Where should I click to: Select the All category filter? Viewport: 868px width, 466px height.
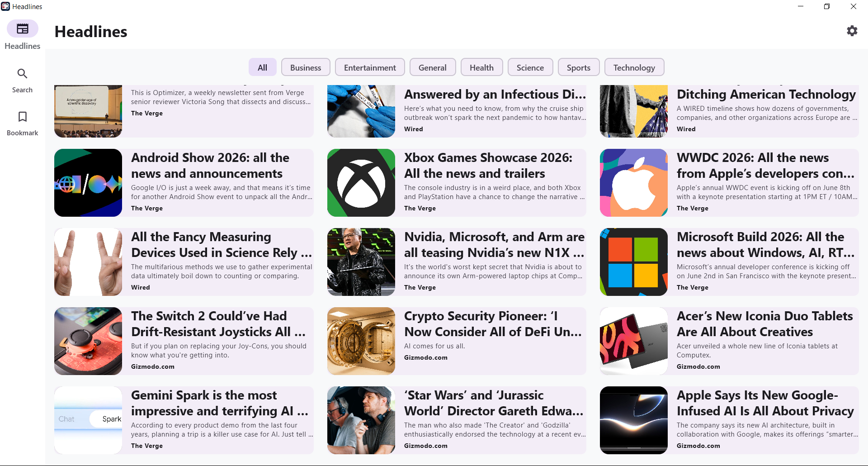262,67
